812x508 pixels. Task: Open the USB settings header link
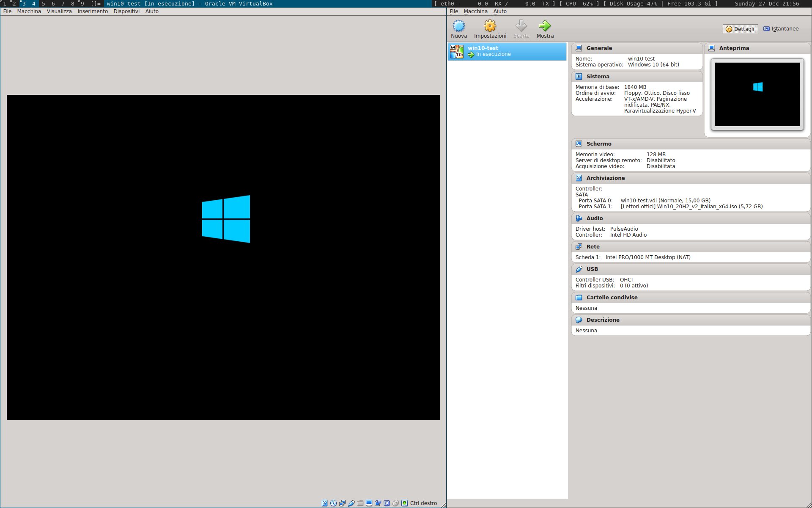592,269
